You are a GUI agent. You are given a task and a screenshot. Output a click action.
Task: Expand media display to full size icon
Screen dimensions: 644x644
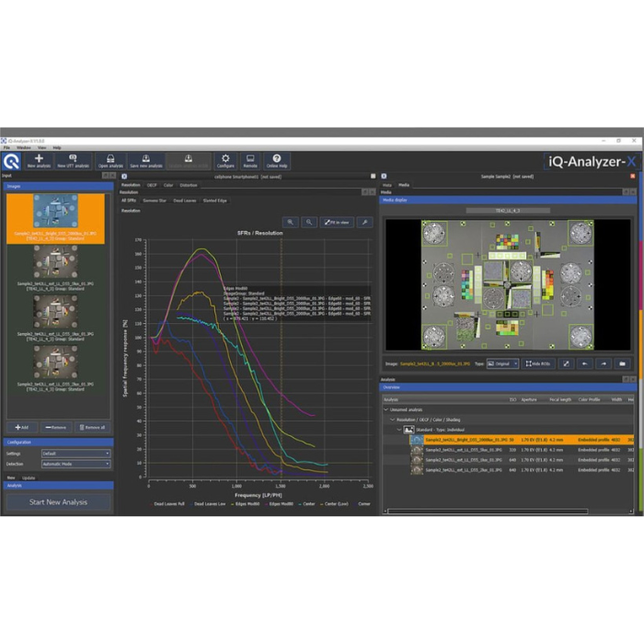pyautogui.click(x=566, y=364)
